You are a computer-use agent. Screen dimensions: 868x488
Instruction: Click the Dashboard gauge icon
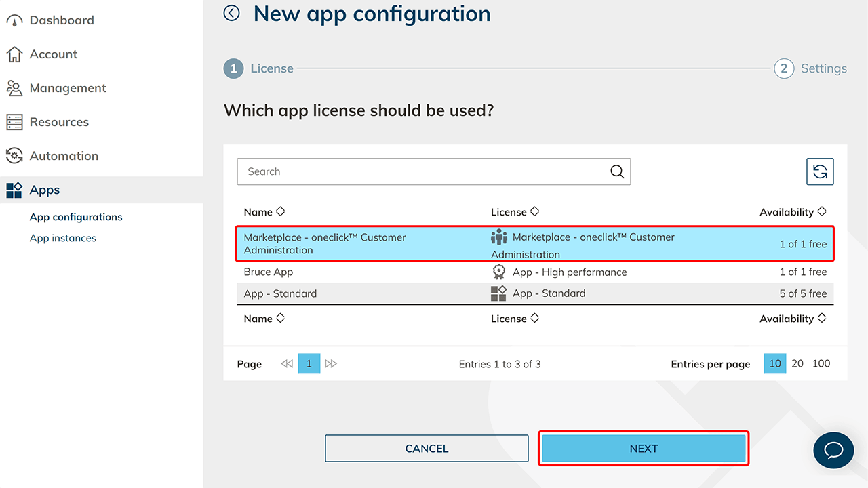click(x=14, y=20)
